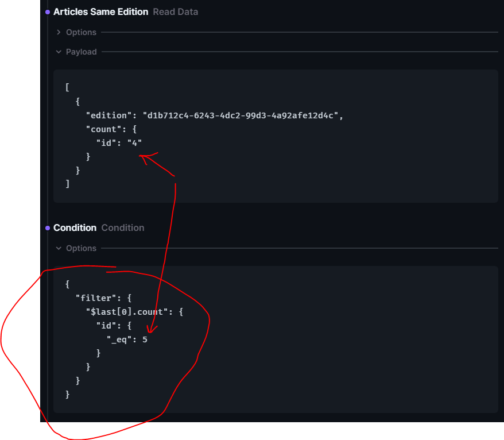Click the chevron icon next to Payload
This screenshot has width=504, height=440.
coord(58,52)
